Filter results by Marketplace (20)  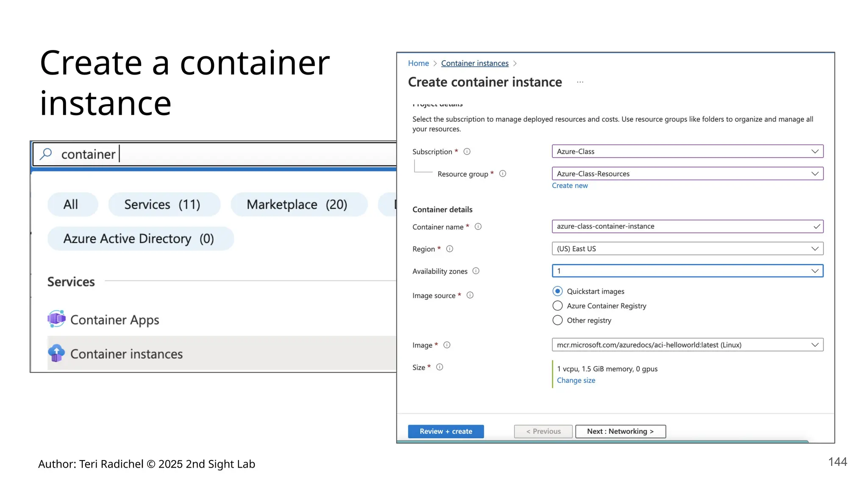pyautogui.click(x=299, y=205)
